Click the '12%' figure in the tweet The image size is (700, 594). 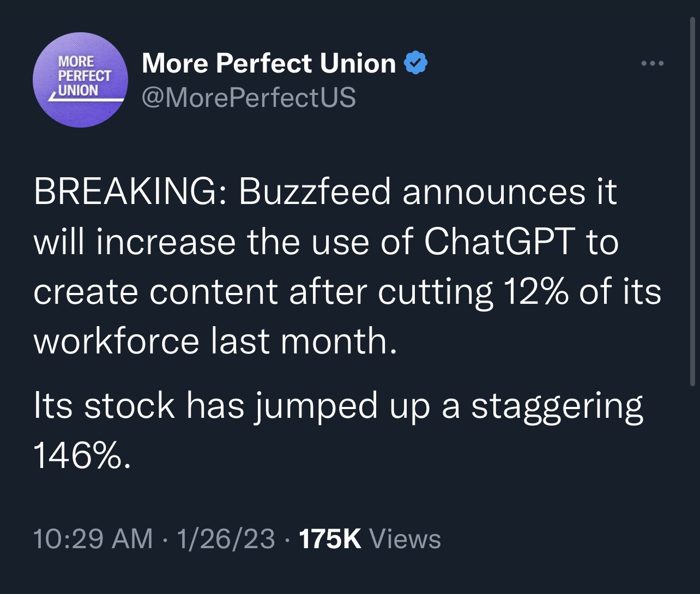(x=536, y=291)
